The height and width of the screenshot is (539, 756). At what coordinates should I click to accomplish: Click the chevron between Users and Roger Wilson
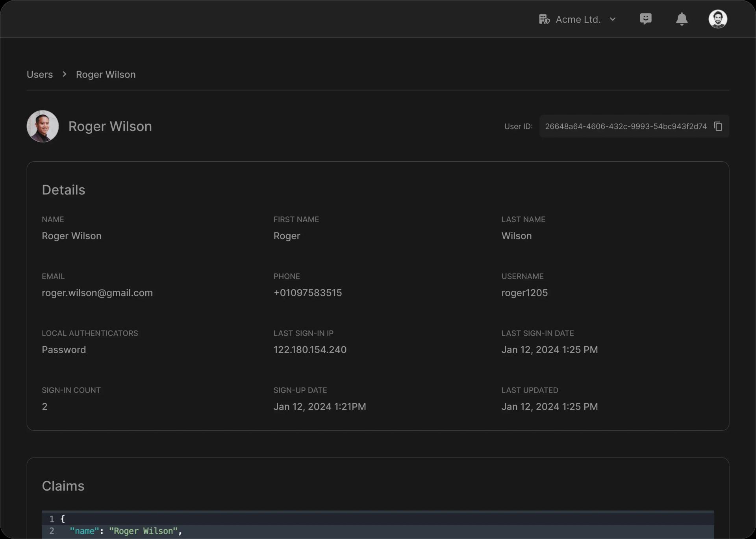pos(64,74)
